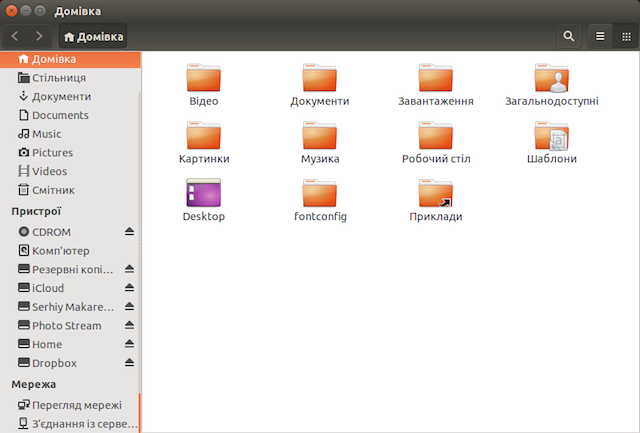Eject the iCloud volume
Screen dimensions: 640x433
tap(129, 288)
